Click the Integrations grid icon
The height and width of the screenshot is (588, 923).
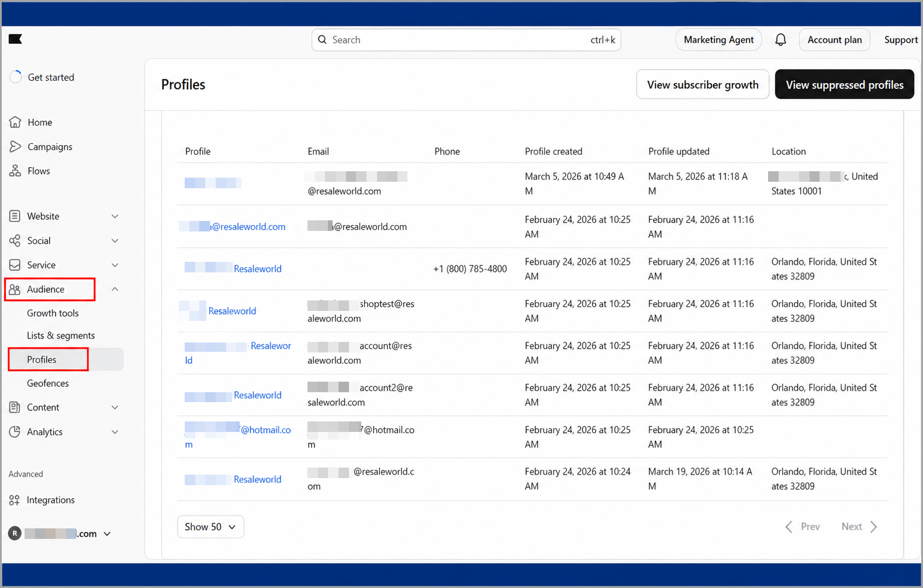[15, 500]
